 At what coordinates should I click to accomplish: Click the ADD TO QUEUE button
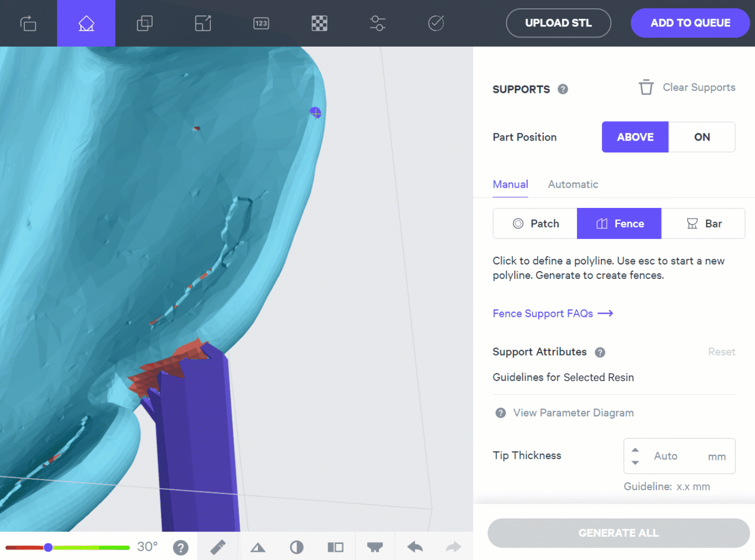pyautogui.click(x=690, y=23)
